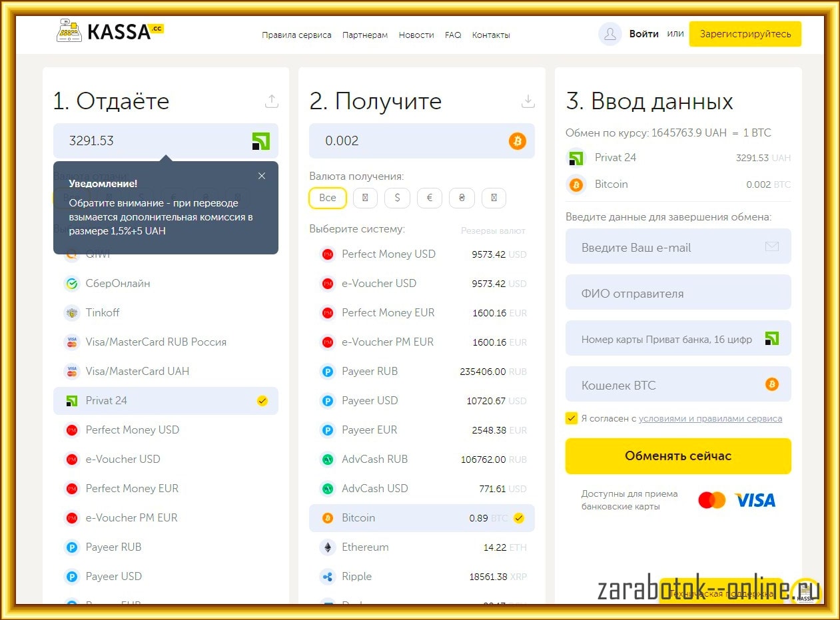
Task: Click the Зарегистрируйтесь button
Action: pyautogui.click(x=745, y=34)
